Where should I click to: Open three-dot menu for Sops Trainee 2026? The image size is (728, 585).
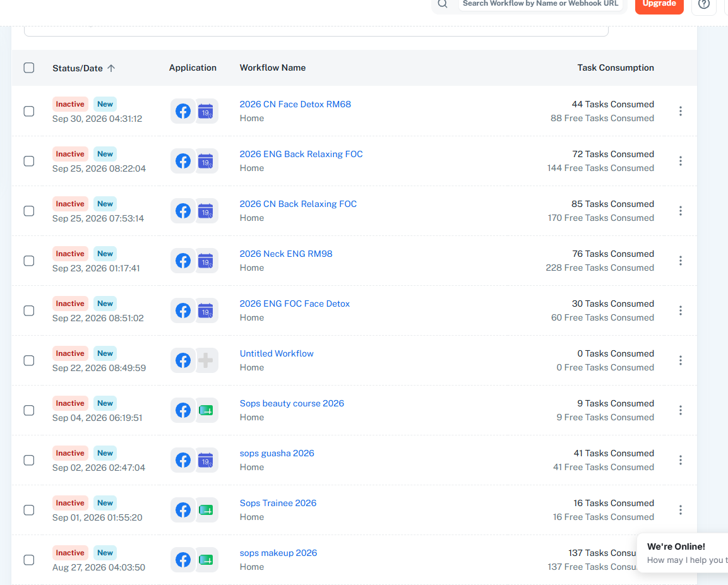pos(681,511)
